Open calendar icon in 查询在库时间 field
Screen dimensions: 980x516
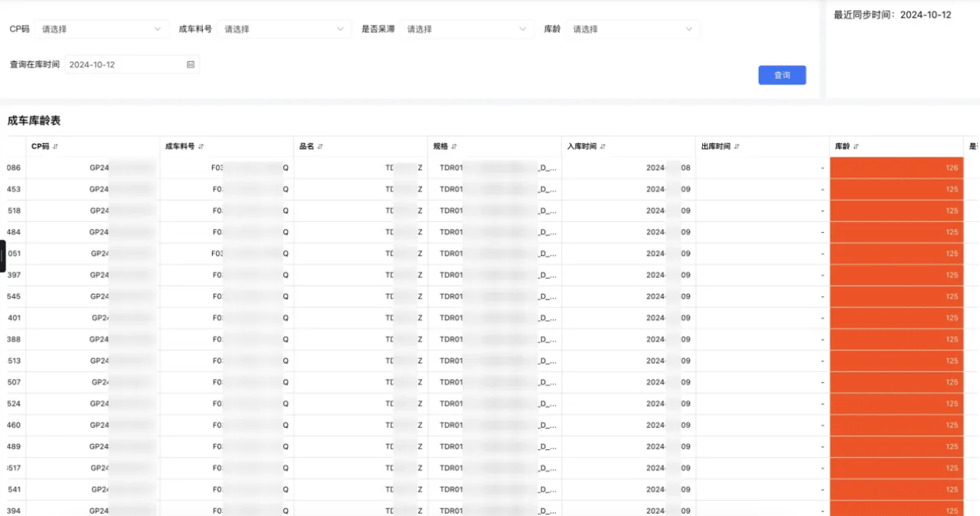click(x=191, y=64)
